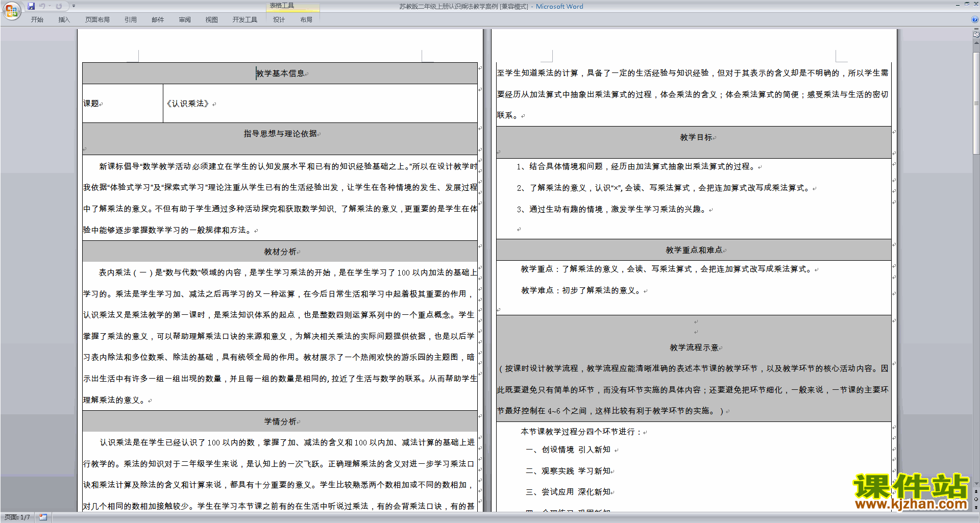The width and height of the screenshot is (980, 523).
Task: Open Customize Quick Access Toolbar dropdown
Action: click(x=73, y=6)
